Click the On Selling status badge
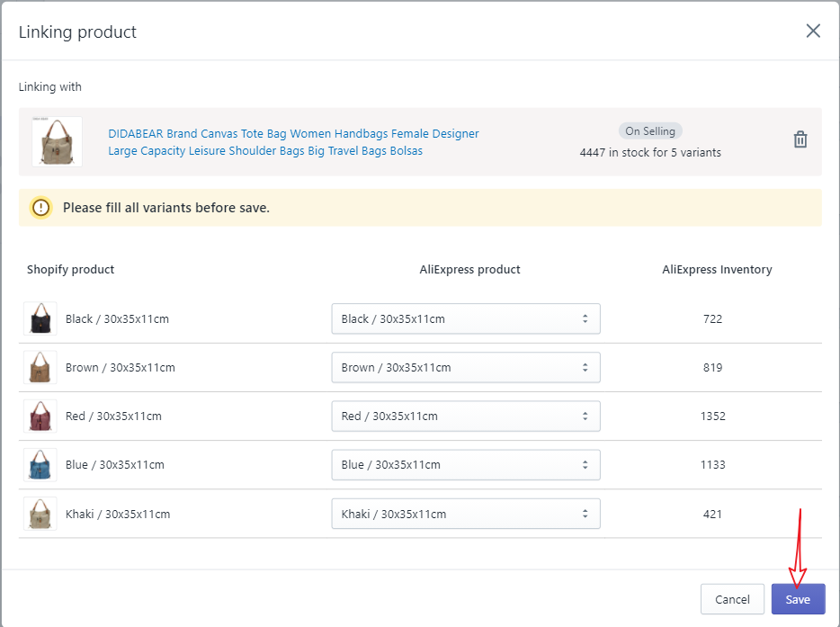This screenshot has height=627, width=840. [650, 131]
